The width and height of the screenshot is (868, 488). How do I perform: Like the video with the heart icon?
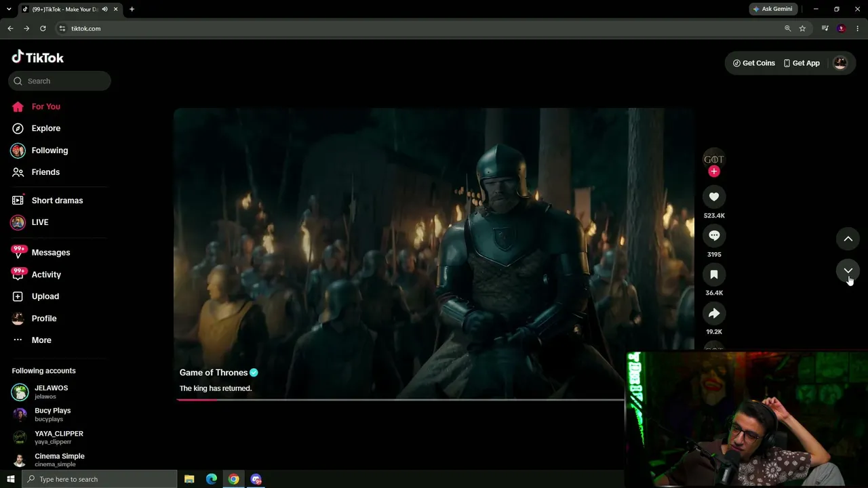click(714, 197)
